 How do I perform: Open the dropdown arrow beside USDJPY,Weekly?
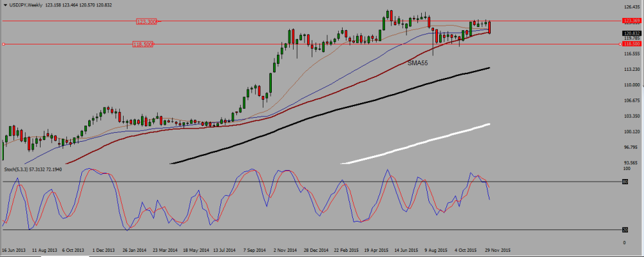[x=5, y=5]
